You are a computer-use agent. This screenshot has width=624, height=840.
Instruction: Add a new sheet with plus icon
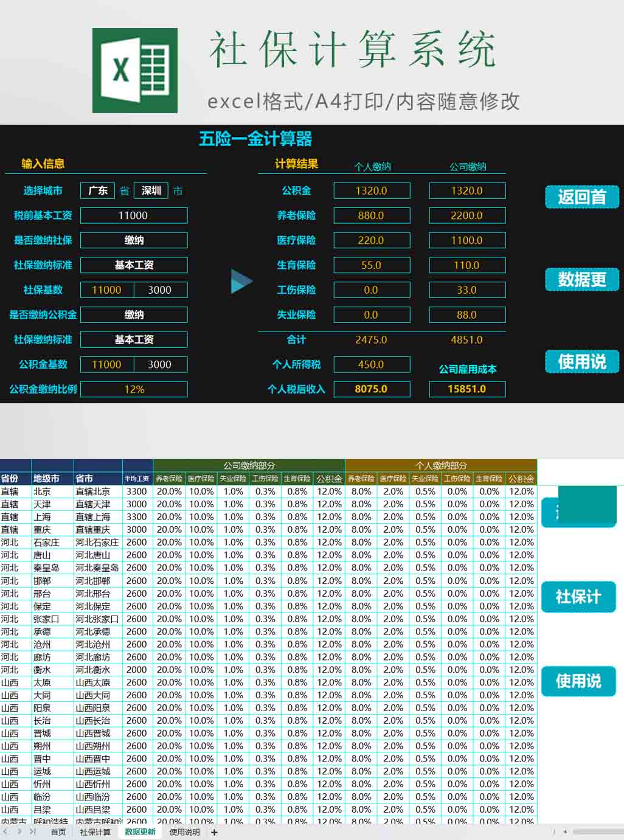pyautogui.click(x=214, y=832)
